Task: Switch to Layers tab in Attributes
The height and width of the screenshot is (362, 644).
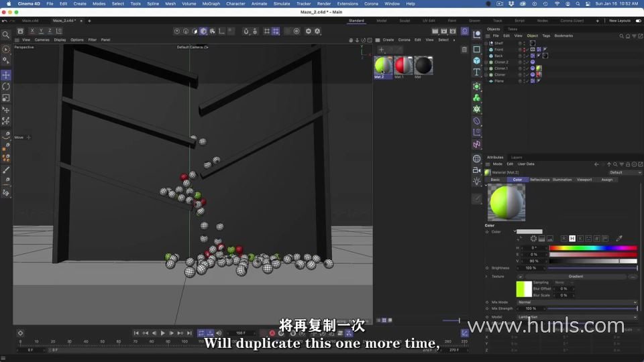Action: (517, 158)
